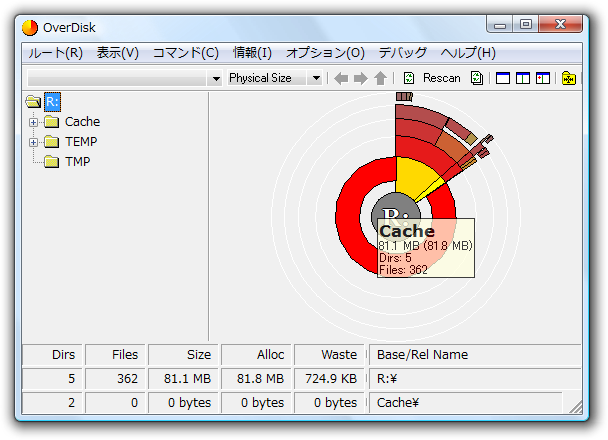Click the Dirs column header
This screenshot has width=608, height=440.
(x=52, y=355)
